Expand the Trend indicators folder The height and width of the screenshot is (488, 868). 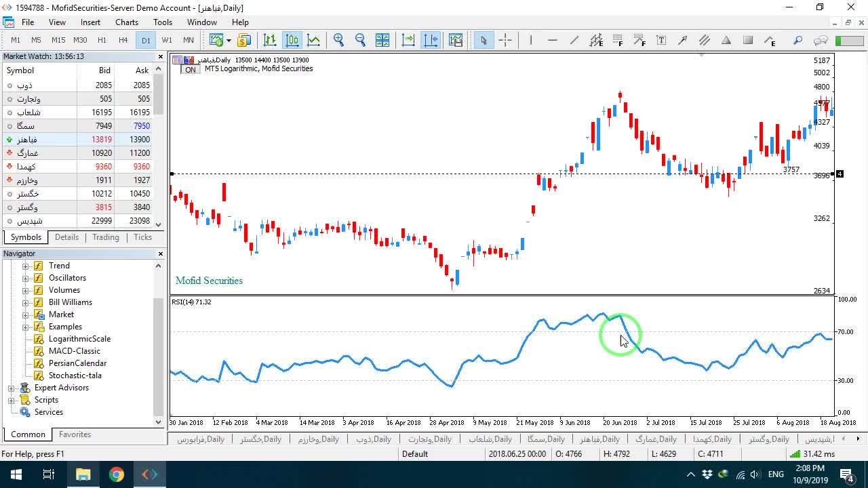pos(26,266)
